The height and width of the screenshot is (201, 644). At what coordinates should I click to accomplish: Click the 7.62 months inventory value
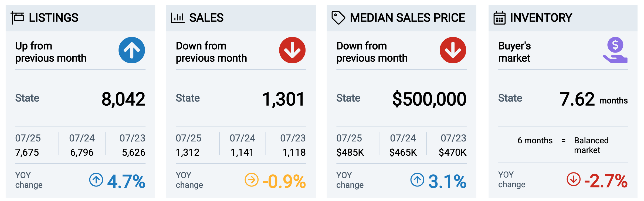point(594,99)
